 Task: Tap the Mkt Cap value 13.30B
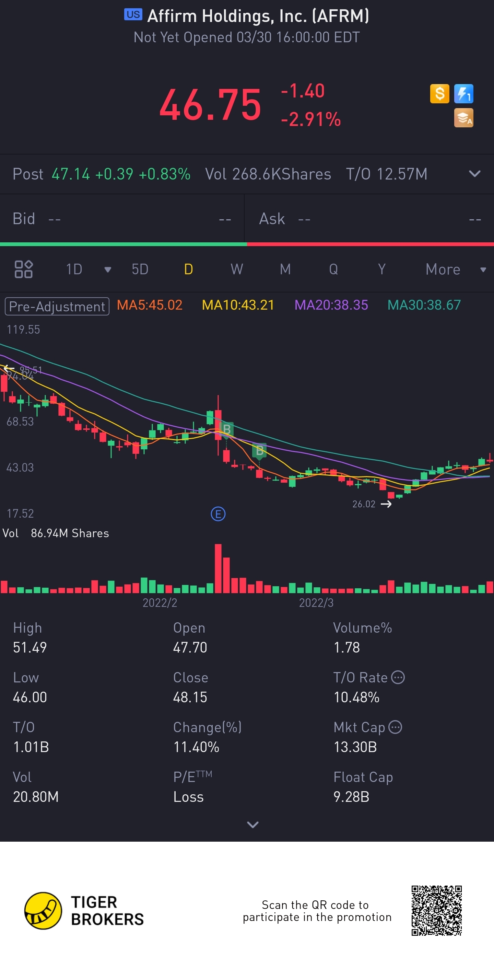[x=355, y=747]
